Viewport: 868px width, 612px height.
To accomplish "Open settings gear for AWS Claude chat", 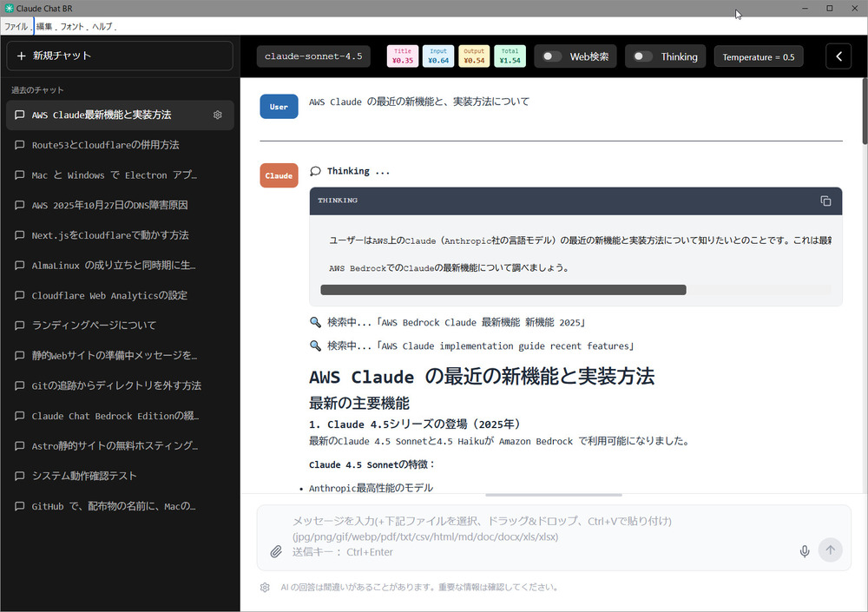I will point(218,115).
